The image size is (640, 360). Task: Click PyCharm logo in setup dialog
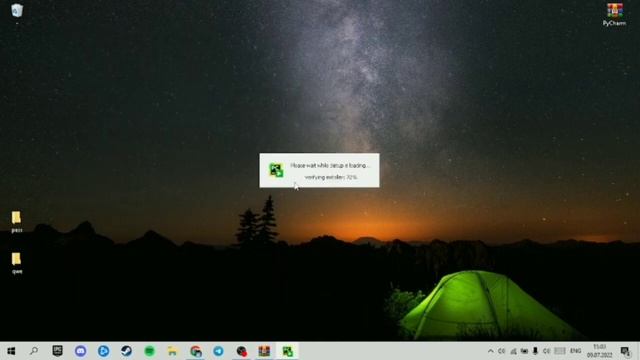pyautogui.click(x=276, y=170)
